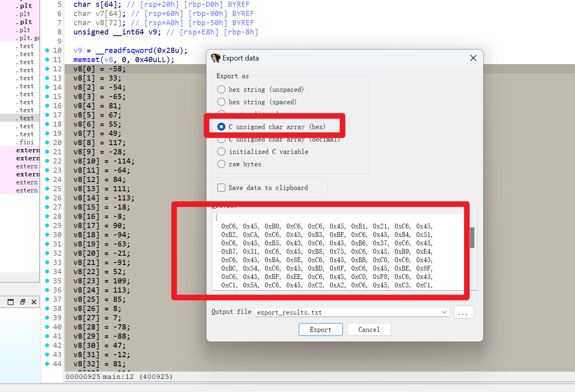Click code line 'v8[1] = 33;'
The width and height of the screenshot is (575, 392).
(97, 78)
